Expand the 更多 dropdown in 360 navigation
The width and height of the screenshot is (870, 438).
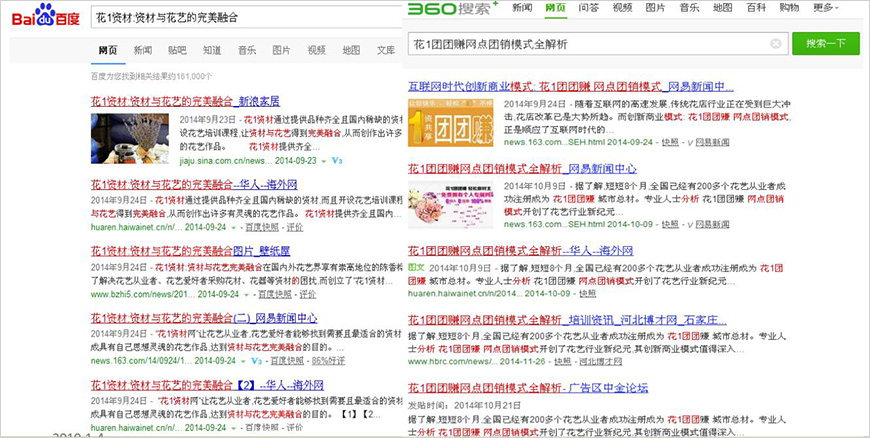pos(825,8)
